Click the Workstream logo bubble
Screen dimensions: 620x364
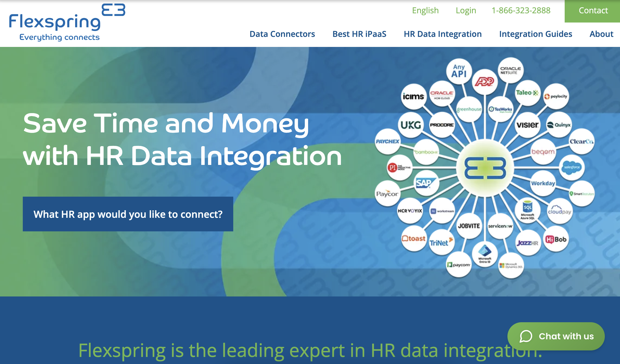pyautogui.click(x=442, y=211)
